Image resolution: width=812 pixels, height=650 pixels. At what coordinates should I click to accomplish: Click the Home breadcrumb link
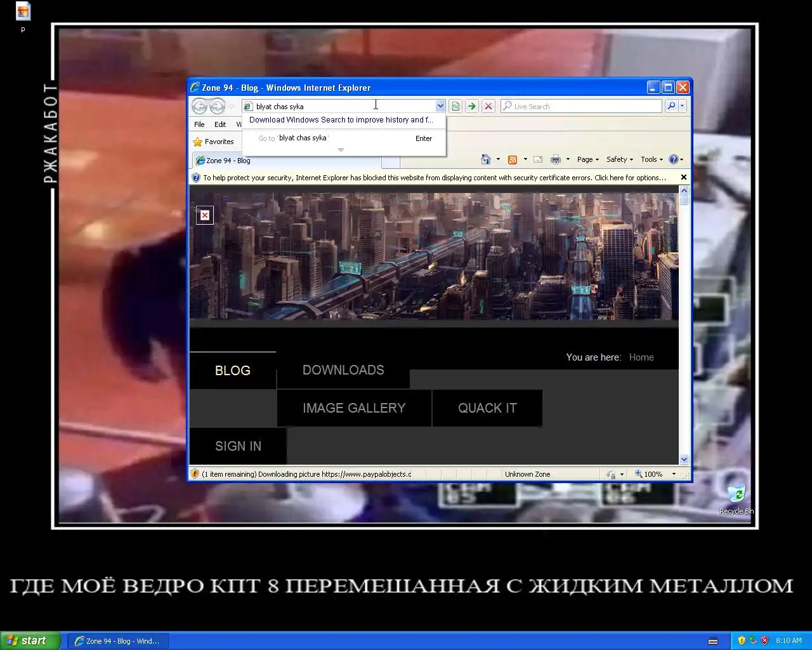click(x=641, y=357)
